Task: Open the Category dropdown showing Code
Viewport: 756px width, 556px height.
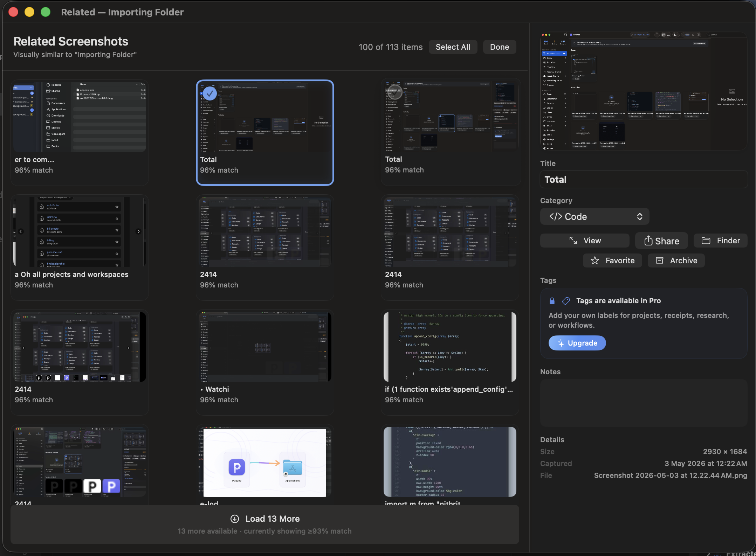Action: click(595, 216)
